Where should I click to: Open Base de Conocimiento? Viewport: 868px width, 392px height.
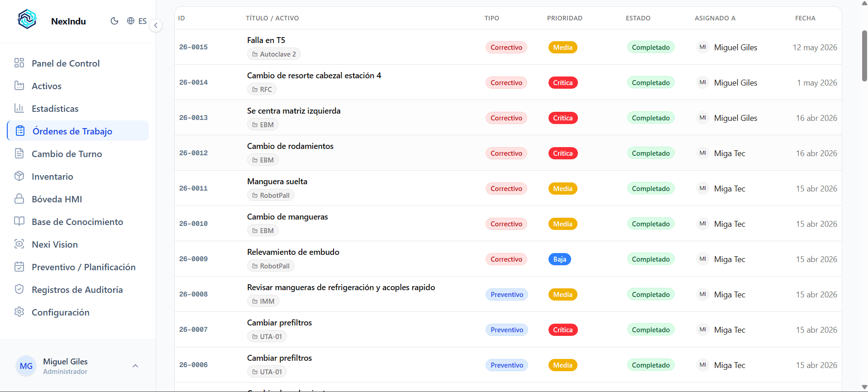(x=78, y=222)
